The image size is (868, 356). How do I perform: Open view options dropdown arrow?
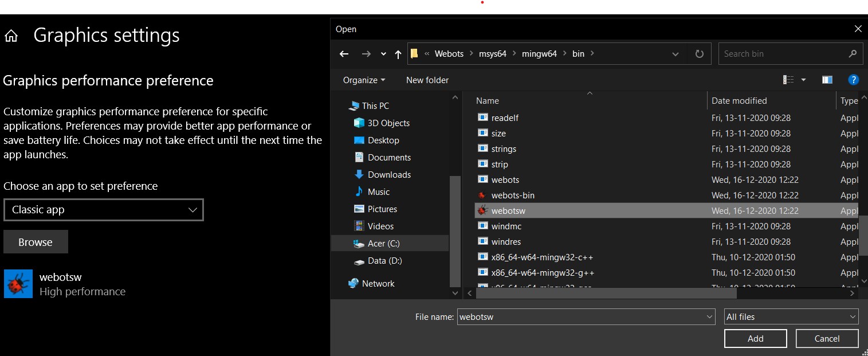tap(803, 80)
